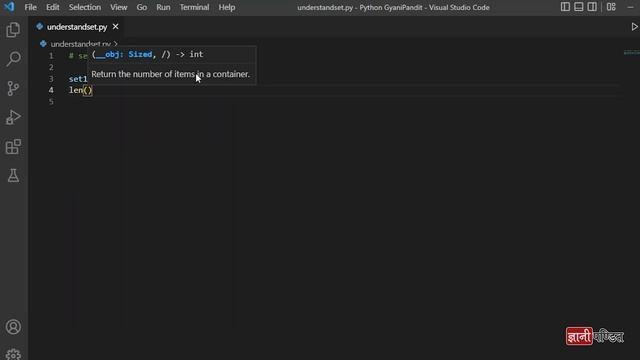
Task: Click line number 4 in gutter
Action: point(51,90)
